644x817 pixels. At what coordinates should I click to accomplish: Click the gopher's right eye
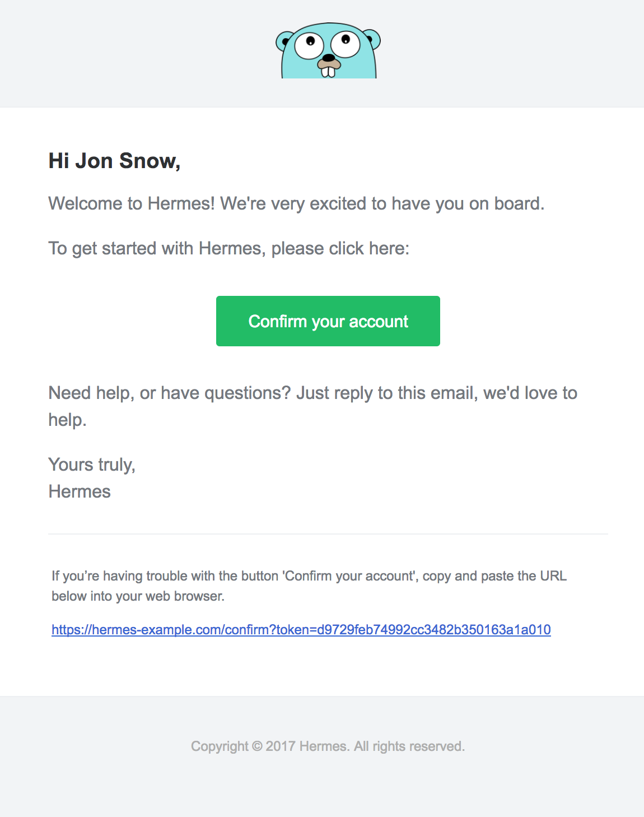pyautogui.click(x=345, y=44)
